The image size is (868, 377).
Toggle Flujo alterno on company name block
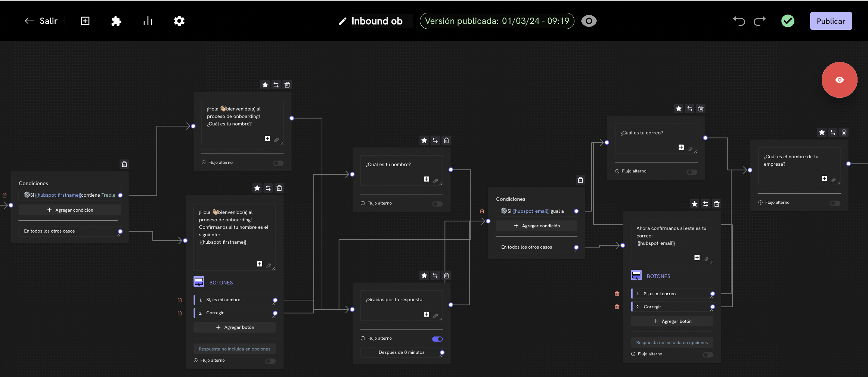(835, 203)
